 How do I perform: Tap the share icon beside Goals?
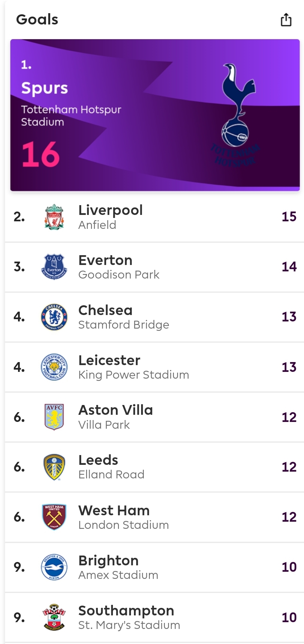[286, 20]
